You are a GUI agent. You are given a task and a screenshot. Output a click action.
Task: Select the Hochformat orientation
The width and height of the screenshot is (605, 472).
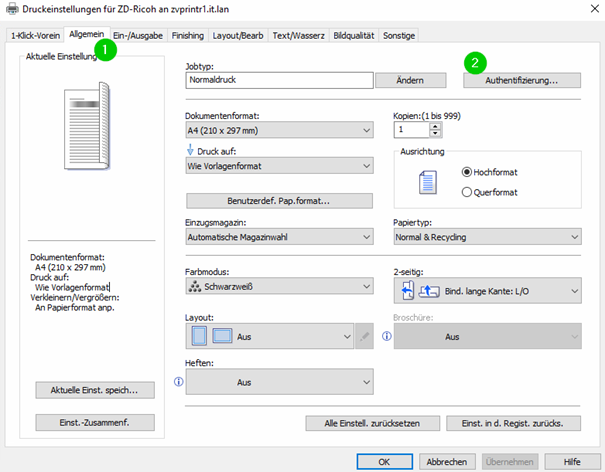pos(467,171)
